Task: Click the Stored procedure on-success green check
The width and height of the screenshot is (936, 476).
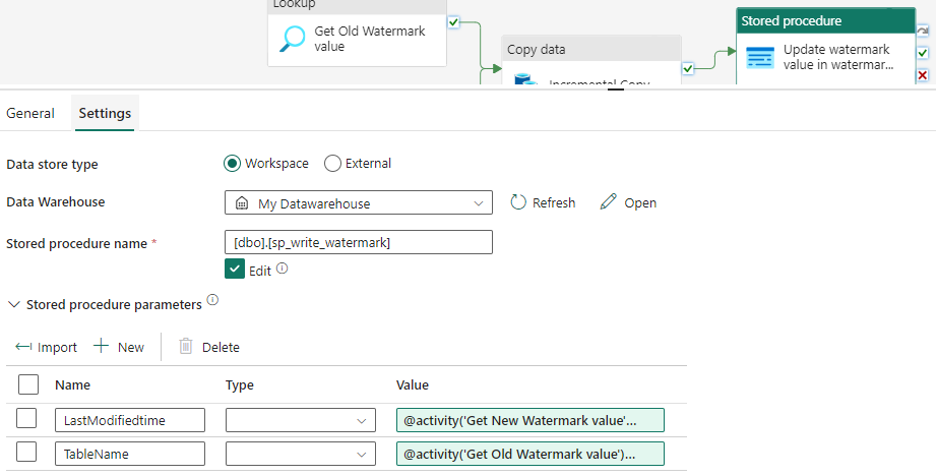Action: point(922,53)
